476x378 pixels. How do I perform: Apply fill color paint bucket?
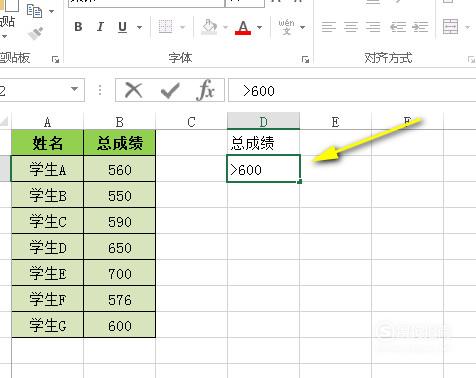(x=209, y=27)
